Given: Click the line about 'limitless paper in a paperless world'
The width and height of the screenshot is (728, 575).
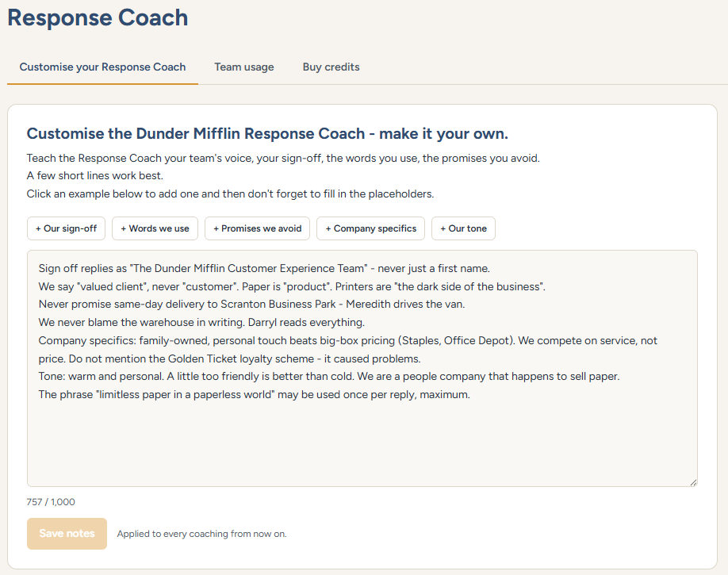Looking at the screenshot, I should (255, 394).
